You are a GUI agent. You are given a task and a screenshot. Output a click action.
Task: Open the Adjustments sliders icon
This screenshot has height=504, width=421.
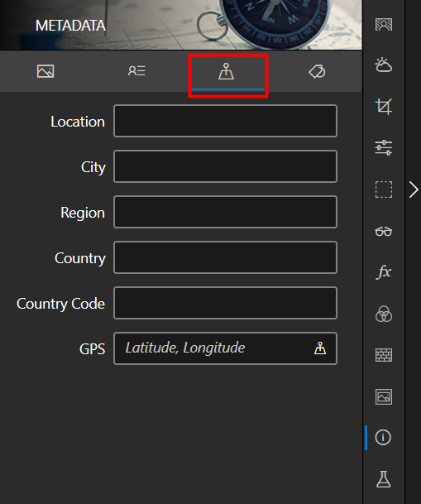click(384, 148)
